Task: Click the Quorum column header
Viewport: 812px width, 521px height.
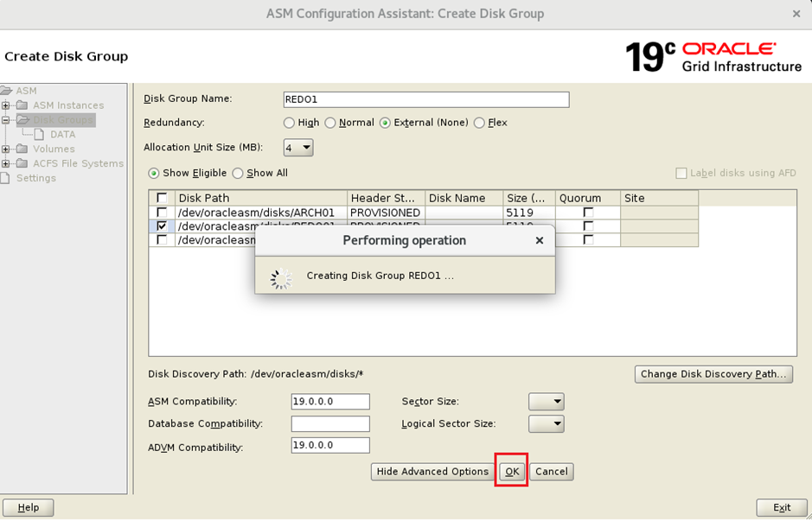Action: click(588, 198)
